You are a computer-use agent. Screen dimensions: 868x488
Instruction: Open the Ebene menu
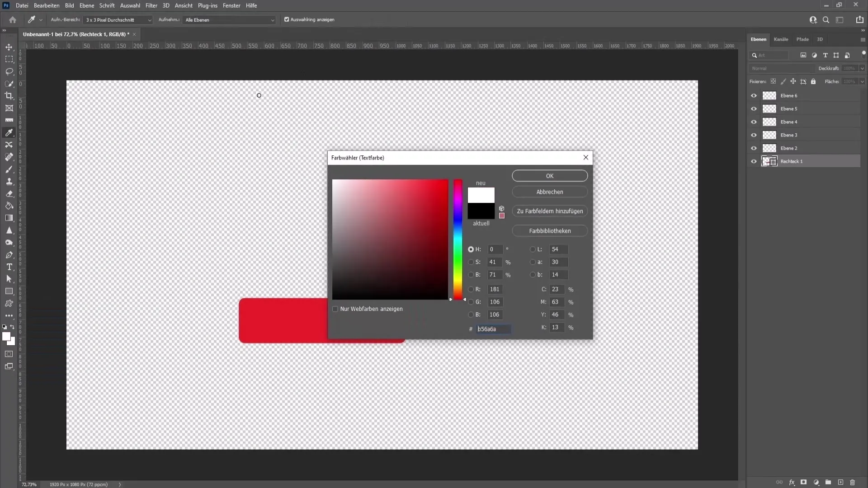pos(87,5)
